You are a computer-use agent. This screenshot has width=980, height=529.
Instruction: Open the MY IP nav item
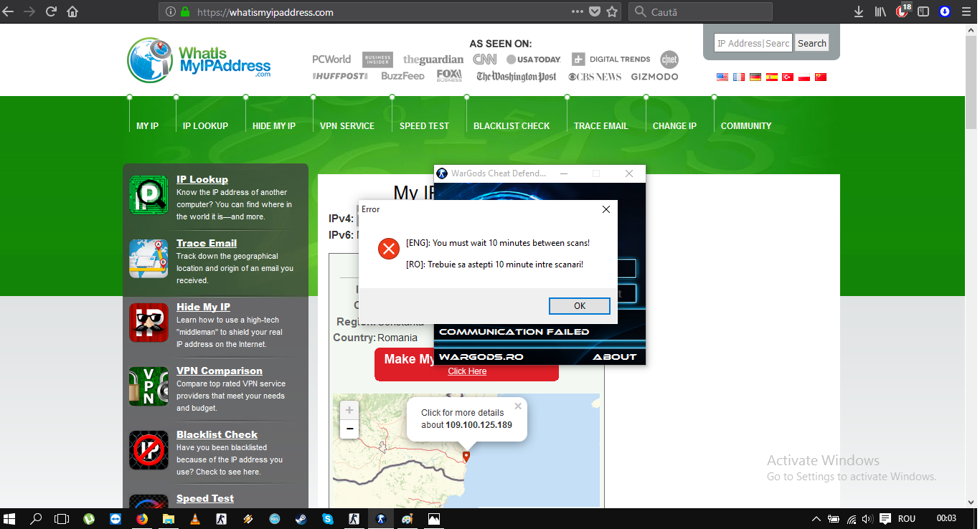pyautogui.click(x=147, y=126)
